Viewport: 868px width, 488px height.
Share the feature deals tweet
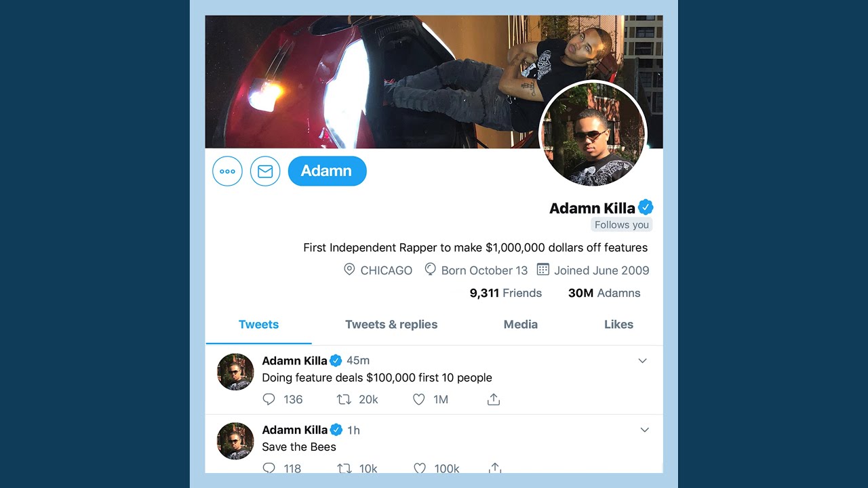click(494, 399)
